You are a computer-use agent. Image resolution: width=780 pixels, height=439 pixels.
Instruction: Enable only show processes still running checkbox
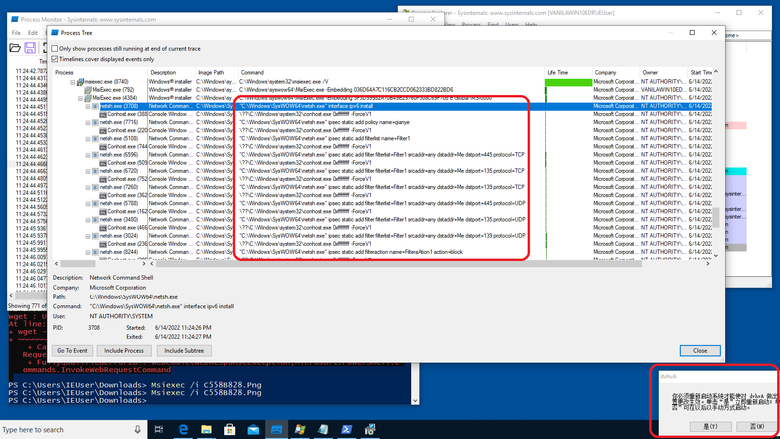pos(56,48)
